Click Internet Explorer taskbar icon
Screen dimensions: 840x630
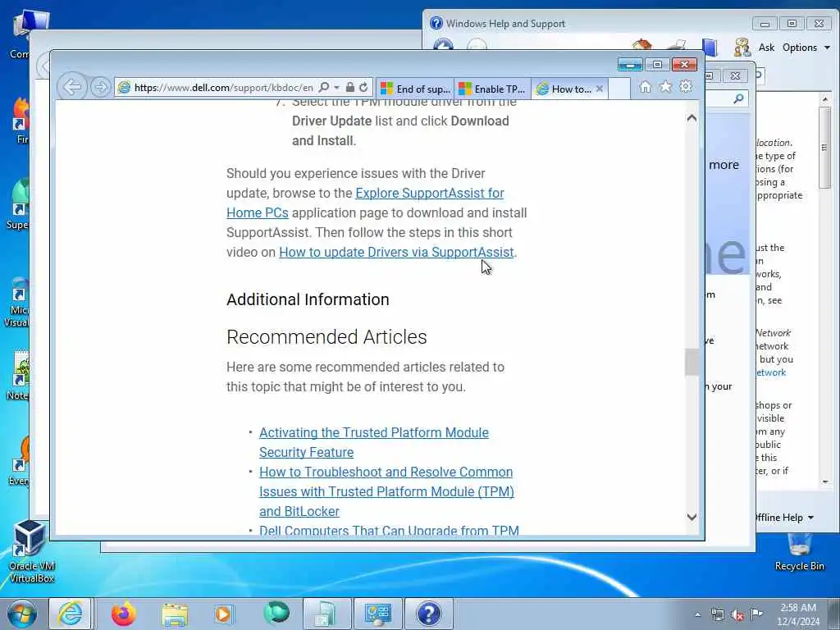point(71,614)
